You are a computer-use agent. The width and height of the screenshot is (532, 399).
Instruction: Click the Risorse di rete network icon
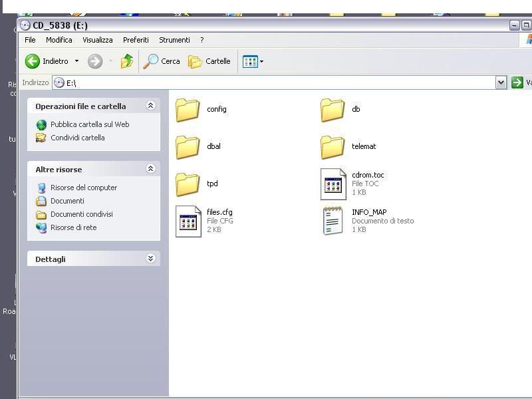click(x=41, y=227)
